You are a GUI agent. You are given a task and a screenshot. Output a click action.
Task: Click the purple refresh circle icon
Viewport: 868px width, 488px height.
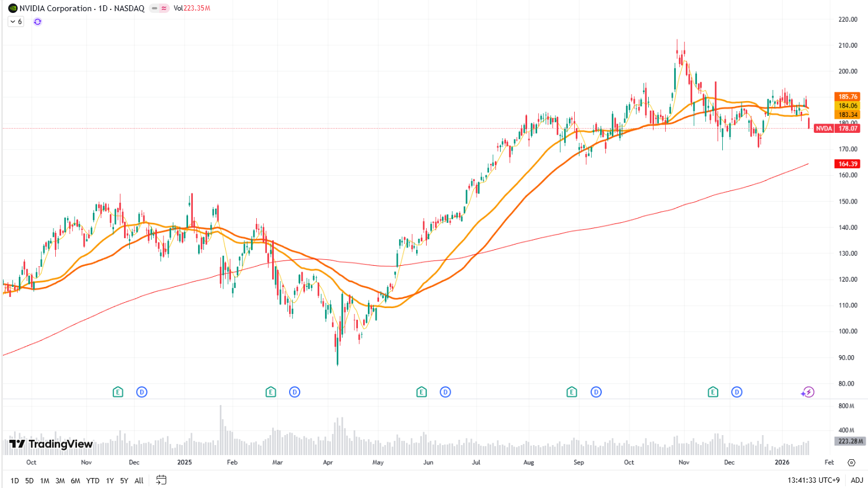pos(38,22)
